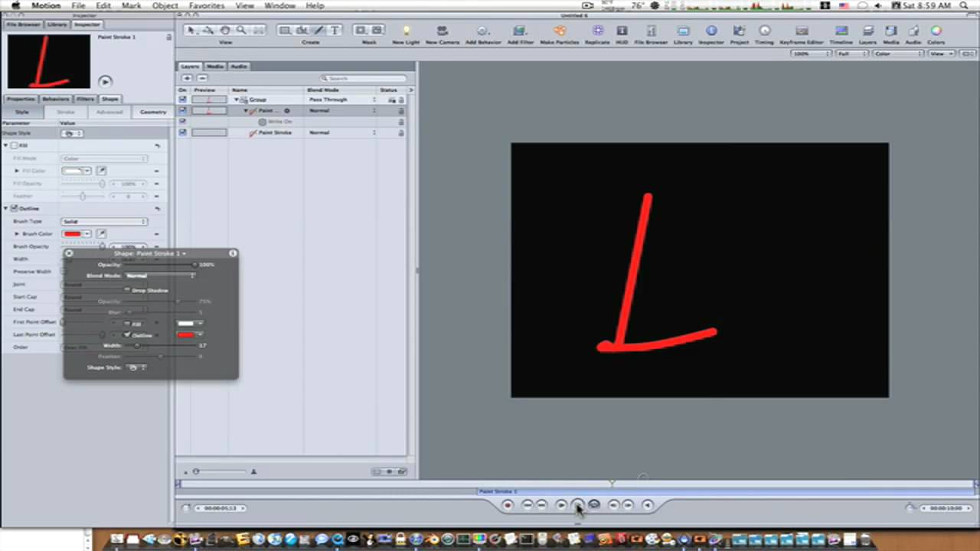Switch to the Geometry pane tab
Viewport: 980px width, 551px height.
[x=153, y=112]
